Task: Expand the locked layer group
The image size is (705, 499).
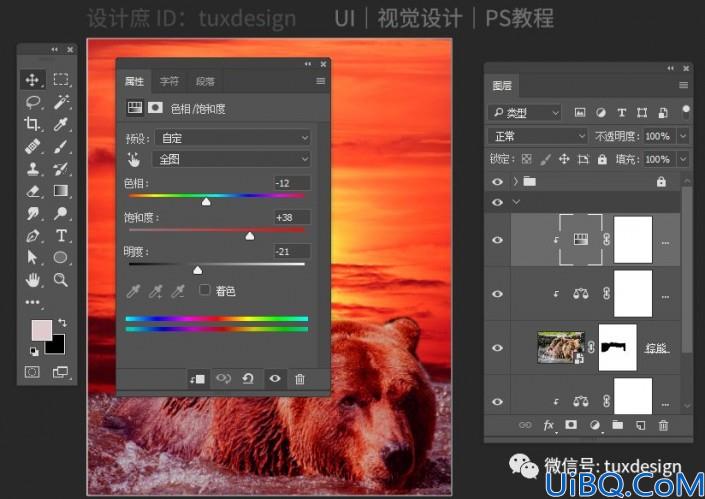Action: 516,182
